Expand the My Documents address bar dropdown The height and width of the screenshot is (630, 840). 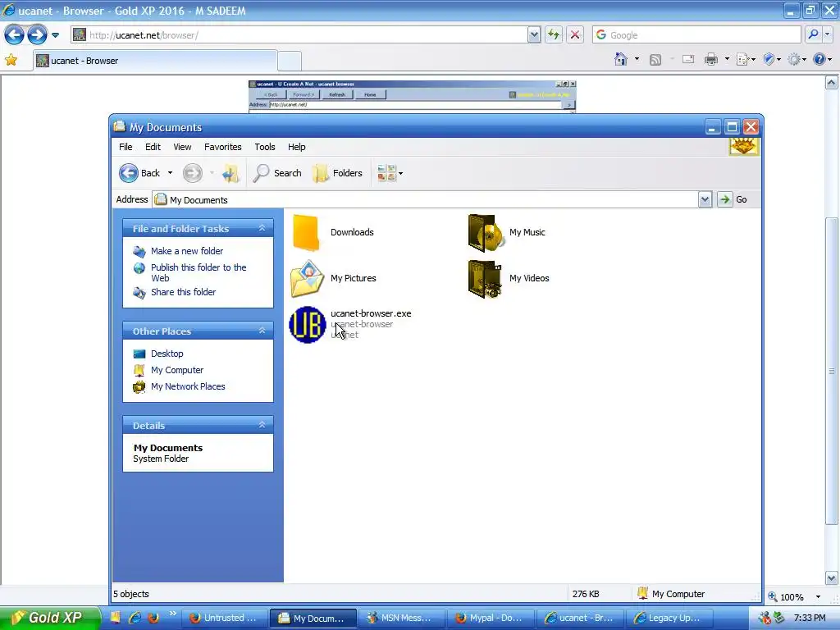coord(705,200)
